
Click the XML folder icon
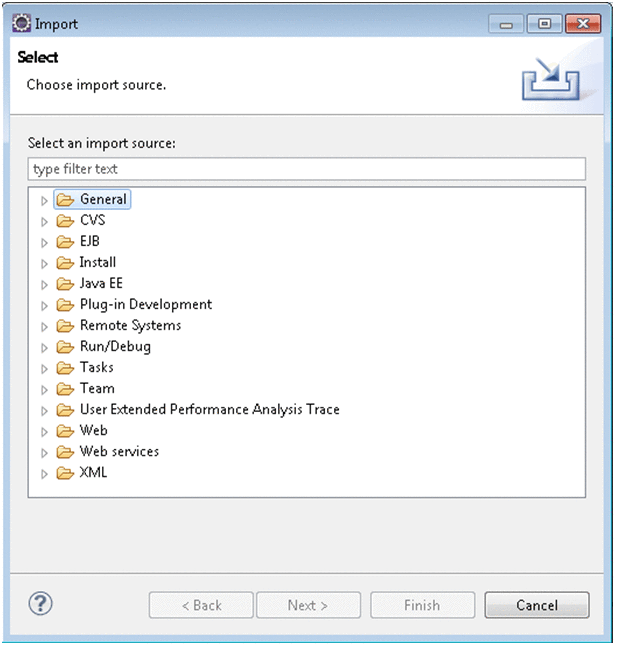point(65,473)
